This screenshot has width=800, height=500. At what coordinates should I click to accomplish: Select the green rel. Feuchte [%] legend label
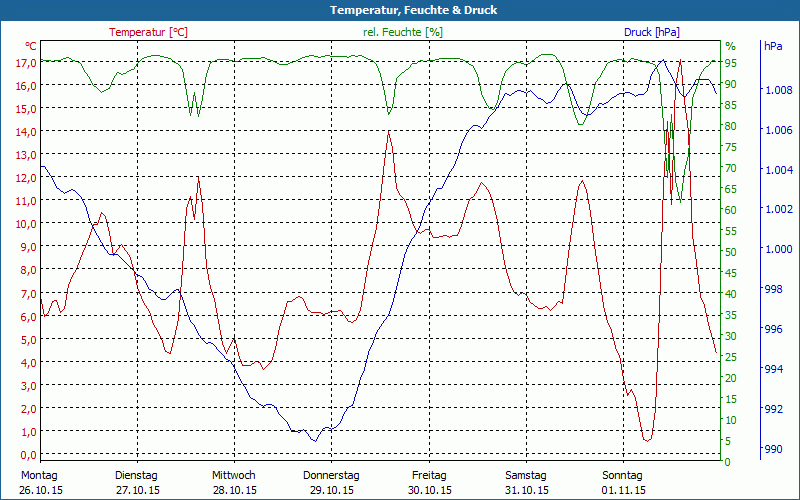[403, 32]
